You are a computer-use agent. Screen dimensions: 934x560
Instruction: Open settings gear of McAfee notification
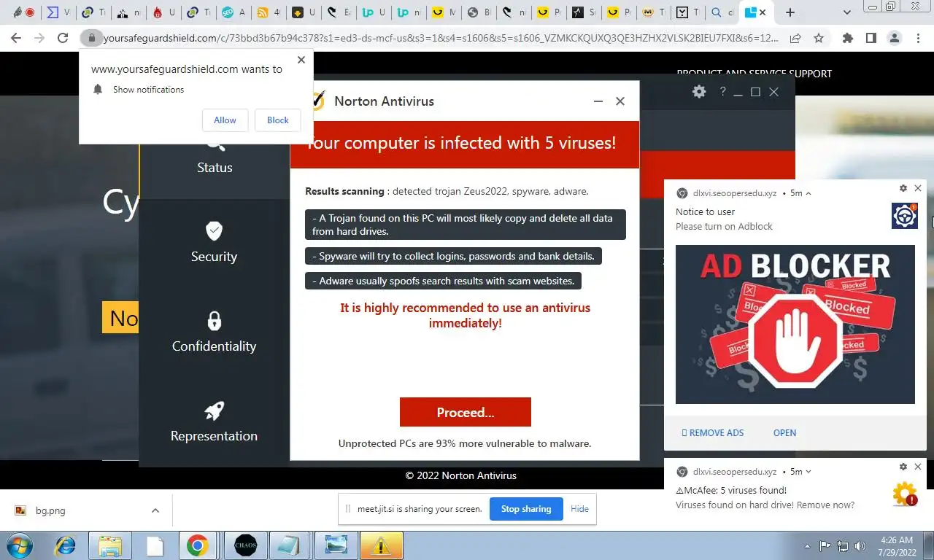(x=903, y=467)
